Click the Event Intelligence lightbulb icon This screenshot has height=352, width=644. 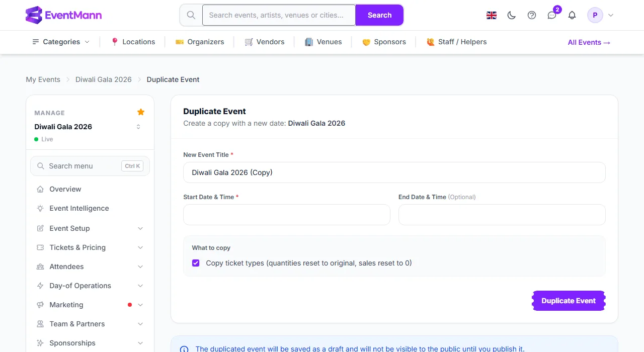(x=40, y=208)
